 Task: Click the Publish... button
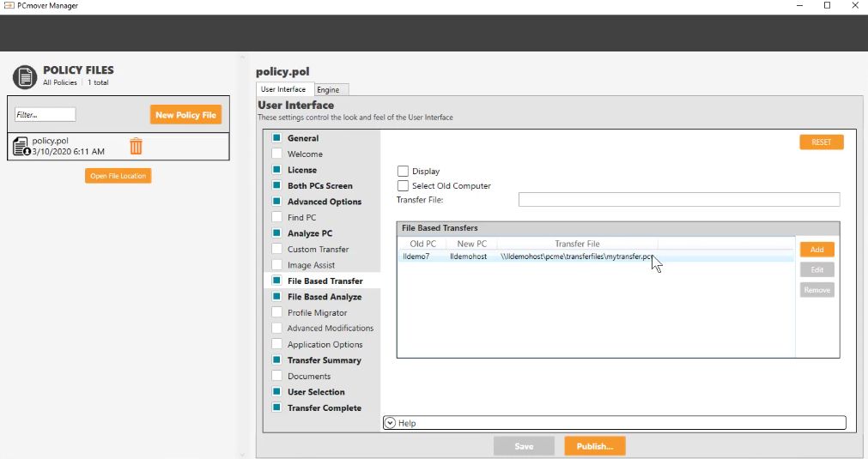(595, 446)
